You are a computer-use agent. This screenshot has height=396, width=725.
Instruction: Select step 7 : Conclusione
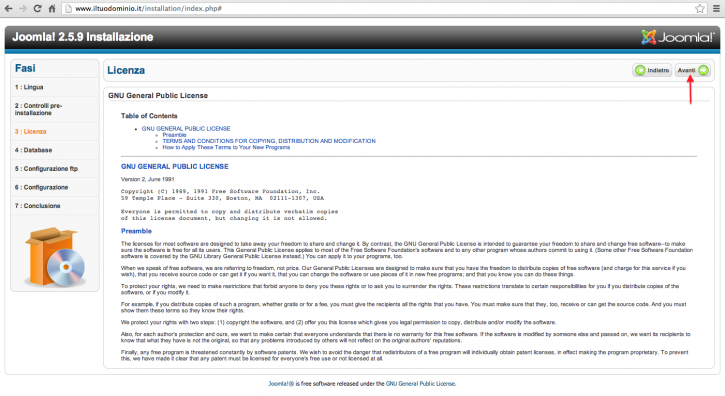tap(37, 205)
